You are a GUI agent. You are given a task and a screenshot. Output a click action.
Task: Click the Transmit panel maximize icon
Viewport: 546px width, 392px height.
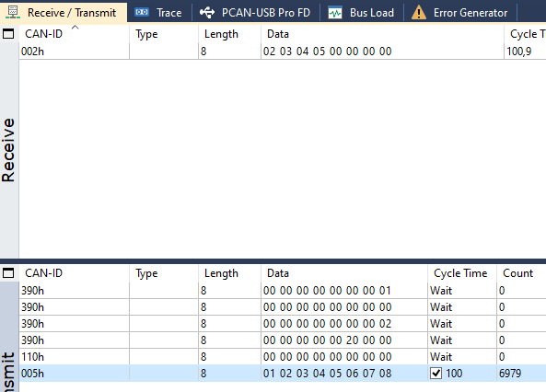(x=8, y=273)
